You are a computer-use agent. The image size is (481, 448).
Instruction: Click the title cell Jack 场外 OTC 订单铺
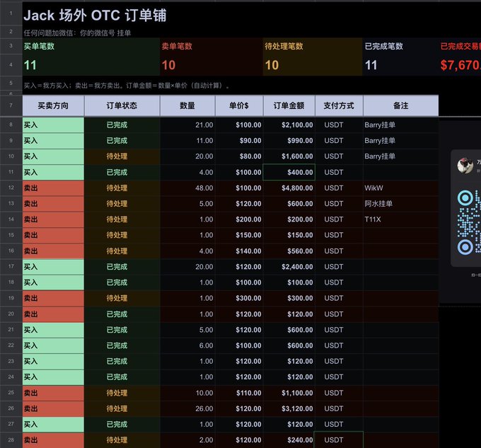pos(95,16)
